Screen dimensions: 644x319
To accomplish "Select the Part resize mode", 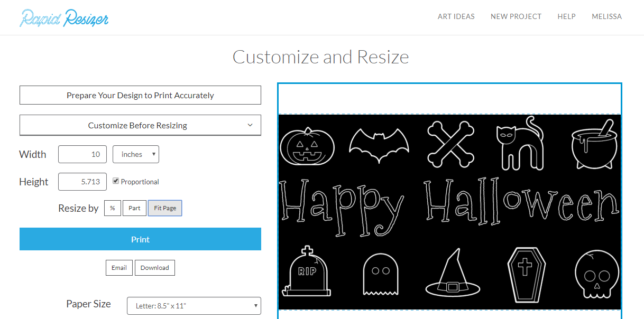I will click(x=134, y=208).
